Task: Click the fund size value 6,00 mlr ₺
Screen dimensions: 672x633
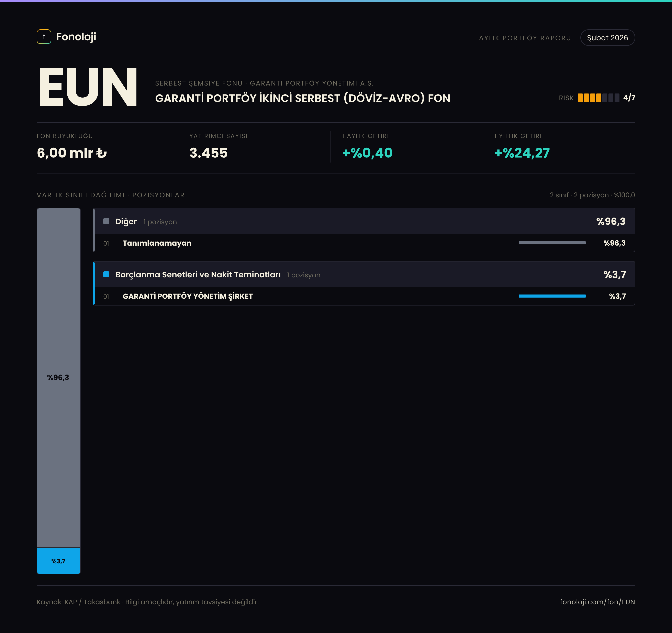Action: click(x=72, y=153)
